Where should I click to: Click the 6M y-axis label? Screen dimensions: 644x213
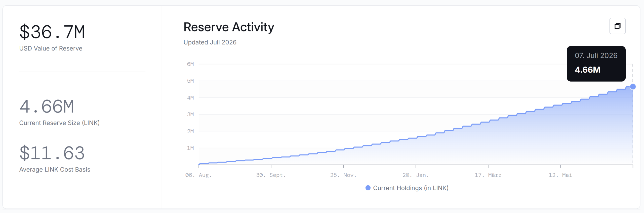[x=190, y=64]
